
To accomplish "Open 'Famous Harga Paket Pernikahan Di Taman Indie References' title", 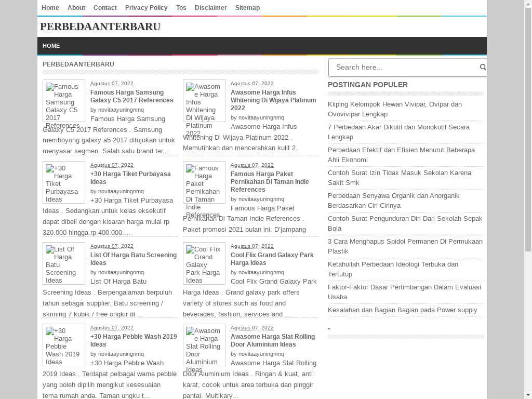I will [x=270, y=181].
